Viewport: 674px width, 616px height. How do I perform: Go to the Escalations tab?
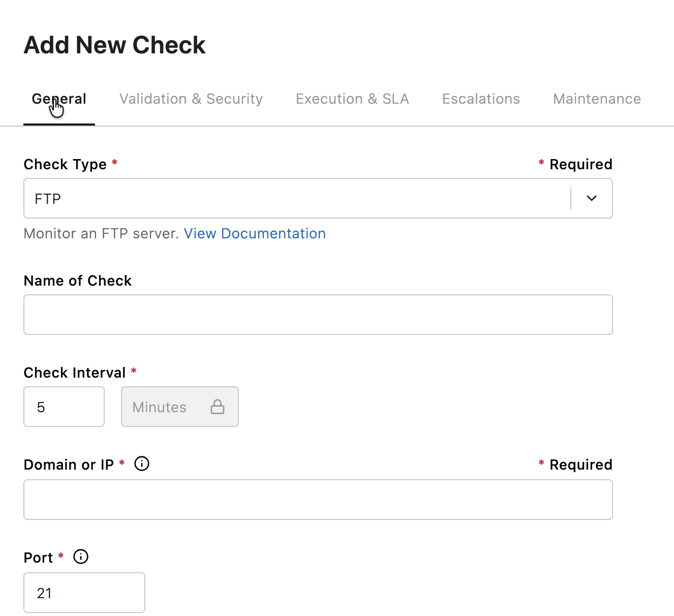pyautogui.click(x=481, y=99)
